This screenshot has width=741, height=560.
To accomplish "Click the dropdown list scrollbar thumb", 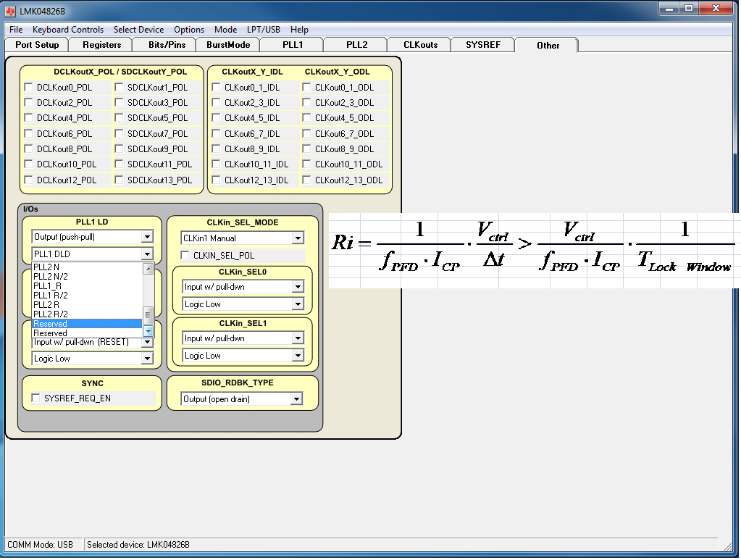I will click(x=148, y=314).
